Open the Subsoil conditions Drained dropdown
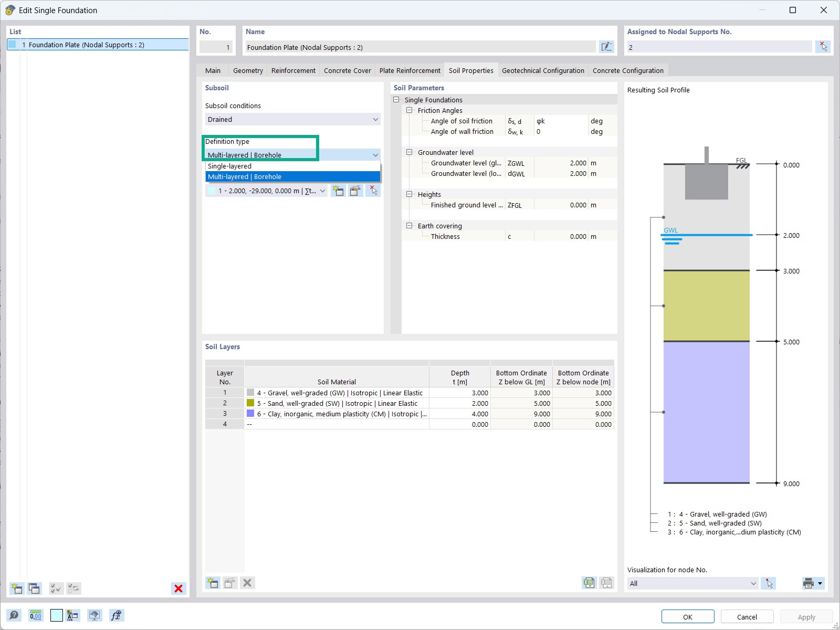The width and height of the screenshot is (840, 630). pos(292,119)
